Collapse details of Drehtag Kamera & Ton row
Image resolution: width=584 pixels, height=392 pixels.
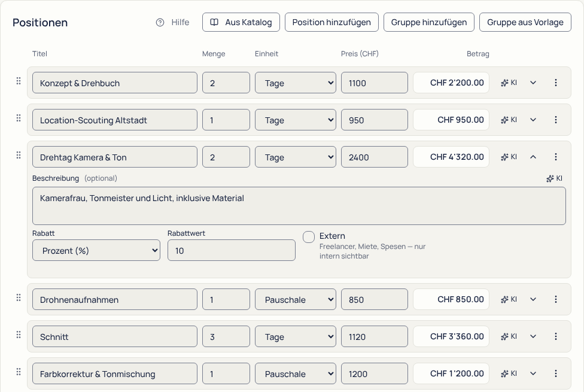pos(533,157)
